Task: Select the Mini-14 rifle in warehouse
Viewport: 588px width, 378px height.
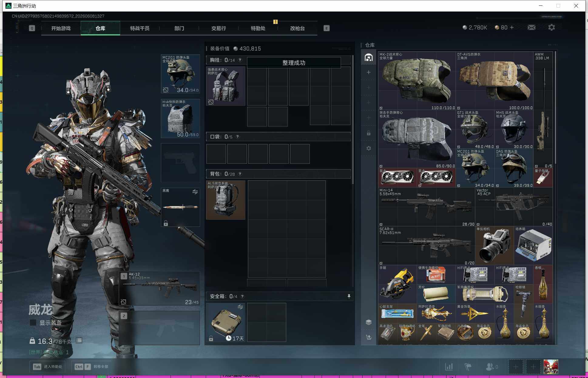Action: tap(427, 207)
